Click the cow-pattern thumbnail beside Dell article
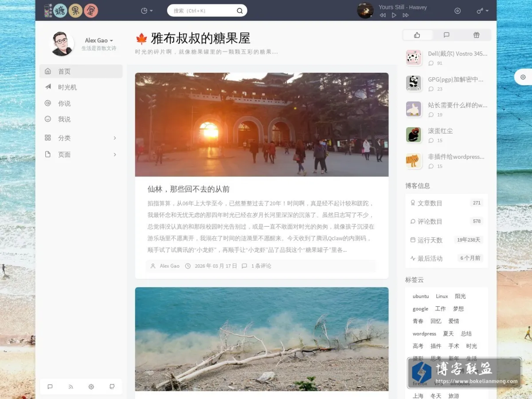 [414, 58]
